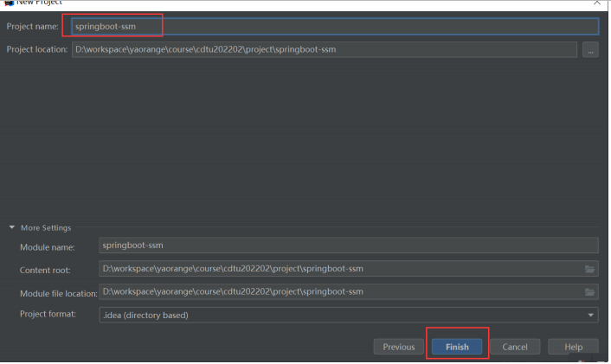The image size is (611, 364).
Task: Click the Finish button
Action: click(x=457, y=347)
